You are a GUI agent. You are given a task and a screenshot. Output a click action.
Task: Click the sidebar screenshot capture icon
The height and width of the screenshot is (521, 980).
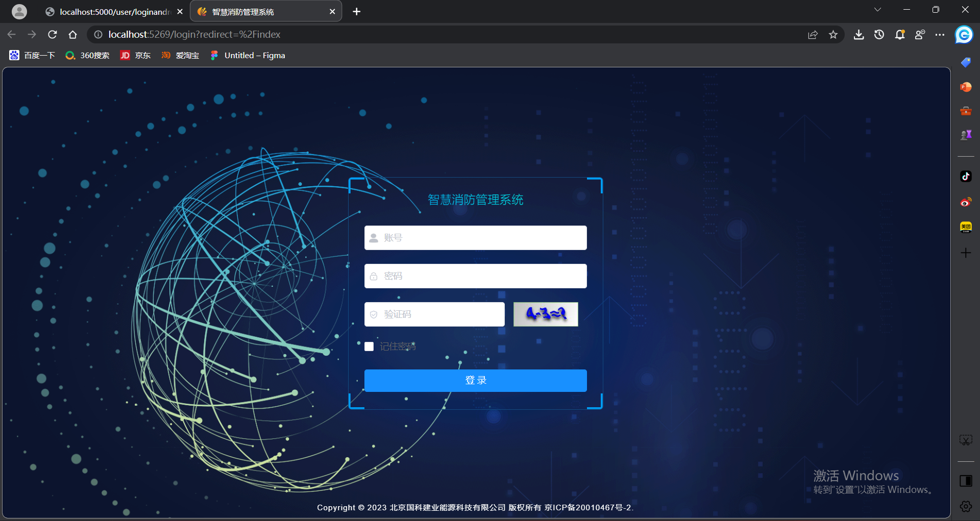966,440
